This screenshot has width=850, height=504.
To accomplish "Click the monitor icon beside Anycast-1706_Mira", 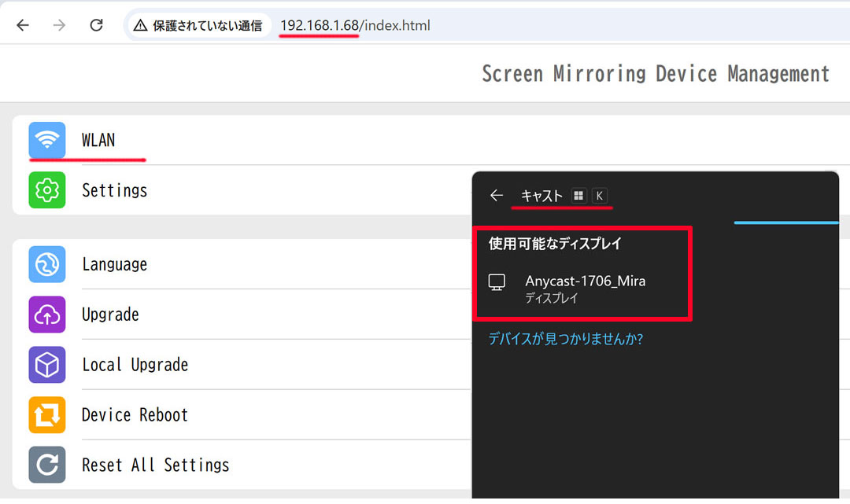I will coord(497,283).
